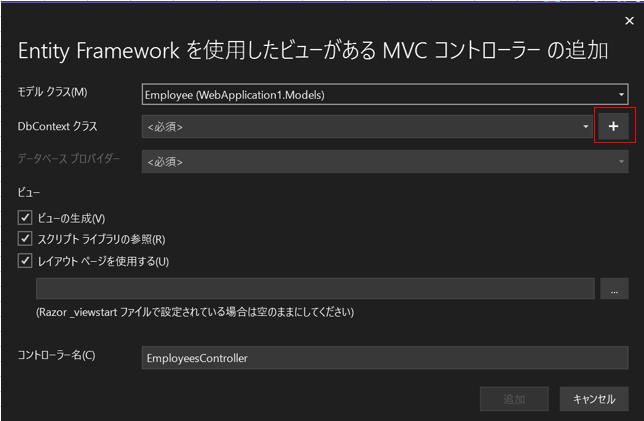The height and width of the screenshot is (421, 644).
Task: Browse for layout page with ellipsis button
Action: click(614, 289)
